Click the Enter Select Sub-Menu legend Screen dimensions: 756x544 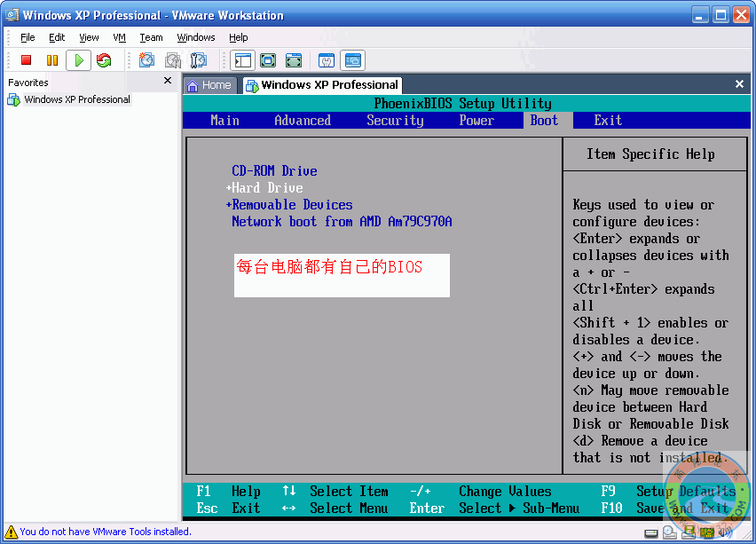494,509
